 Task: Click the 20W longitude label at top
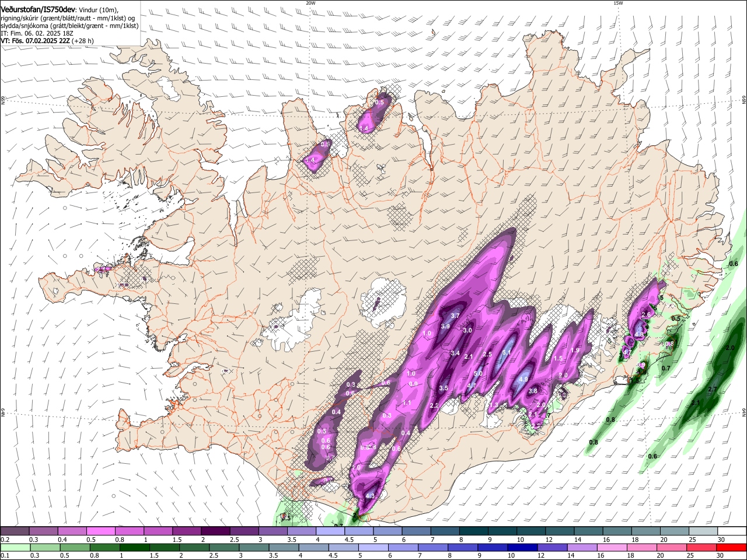[x=310, y=3]
